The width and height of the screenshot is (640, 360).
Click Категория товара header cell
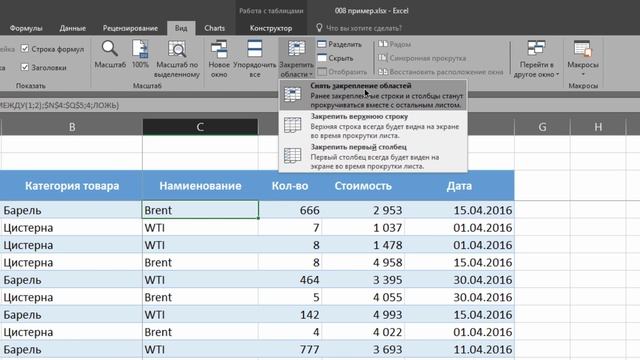point(72,186)
